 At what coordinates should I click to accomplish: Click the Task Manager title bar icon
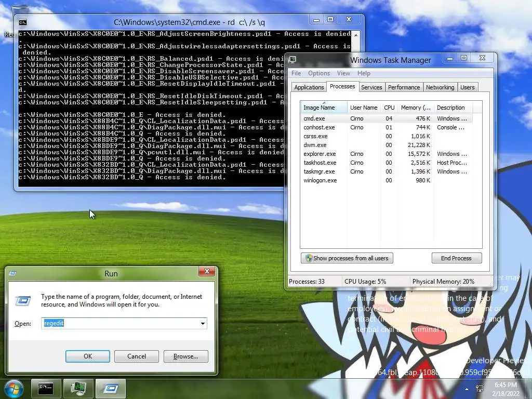292,60
